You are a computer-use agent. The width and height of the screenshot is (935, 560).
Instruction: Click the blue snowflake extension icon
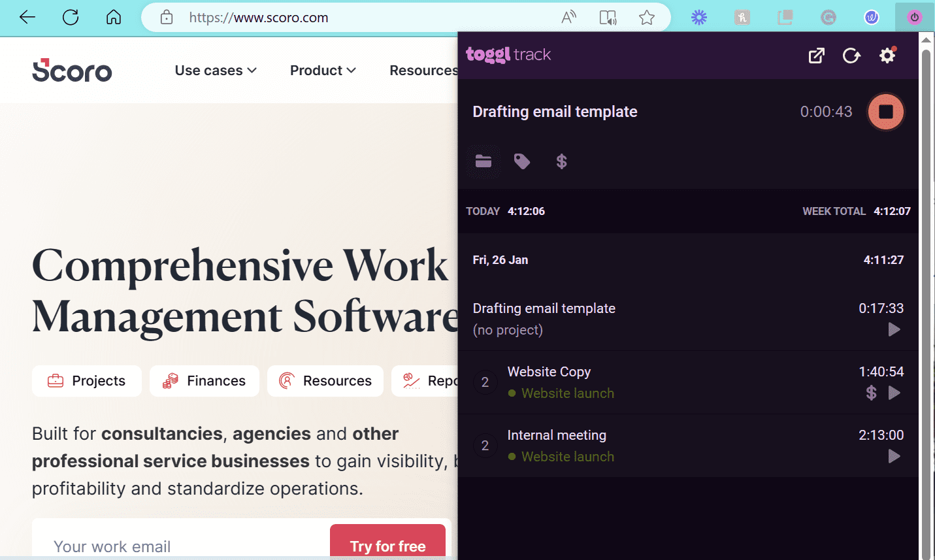pyautogui.click(x=699, y=18)
